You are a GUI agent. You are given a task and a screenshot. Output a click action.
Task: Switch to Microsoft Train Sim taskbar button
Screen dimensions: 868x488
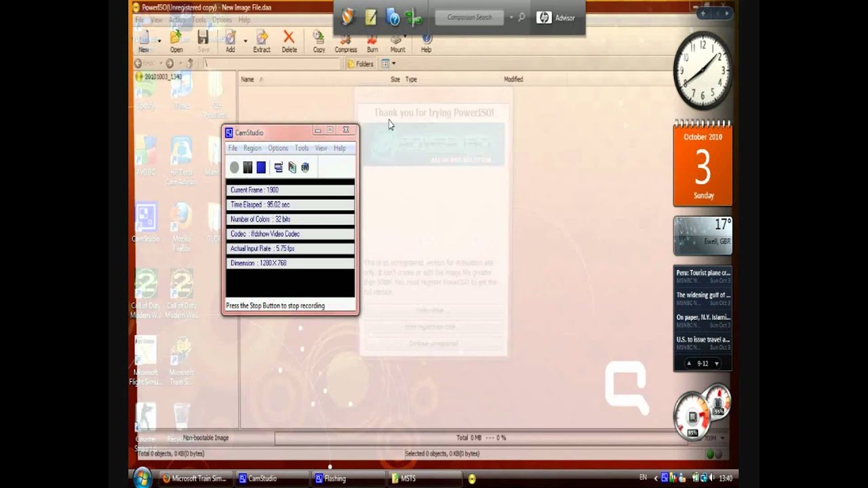195,479
